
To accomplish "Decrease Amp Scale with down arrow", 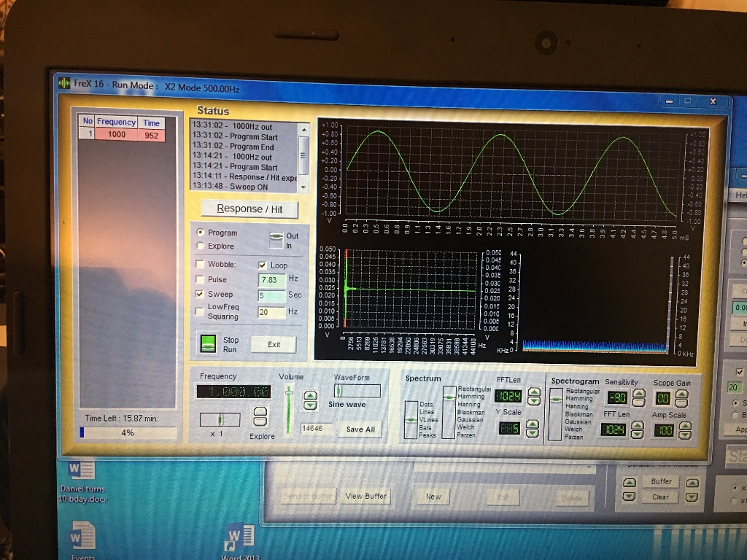I will click(x=685, y=435).
